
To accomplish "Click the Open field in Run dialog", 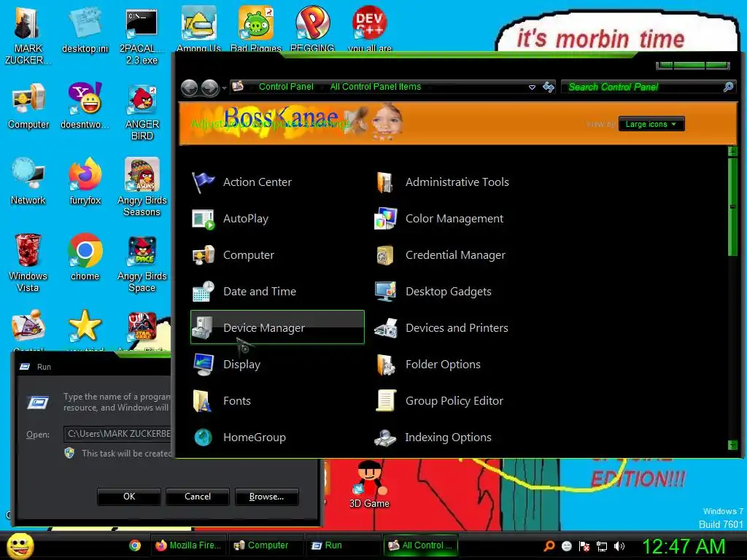I will tap(118, 434).
